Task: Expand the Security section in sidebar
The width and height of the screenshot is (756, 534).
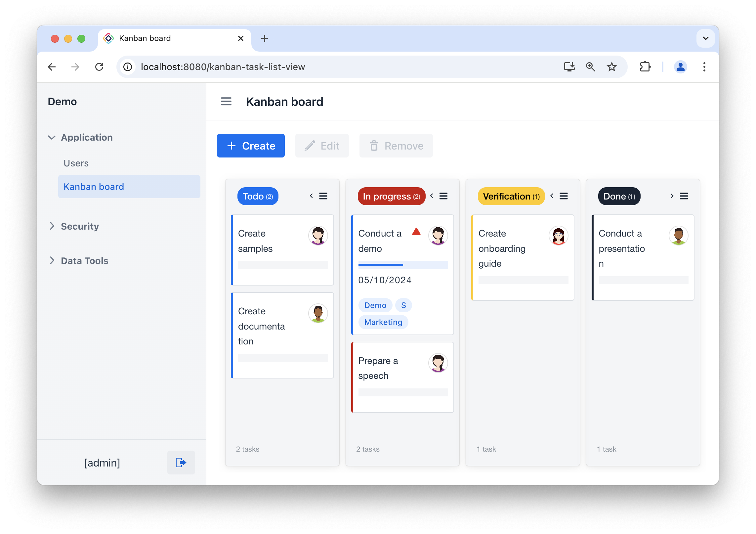Action: [80, 226]
